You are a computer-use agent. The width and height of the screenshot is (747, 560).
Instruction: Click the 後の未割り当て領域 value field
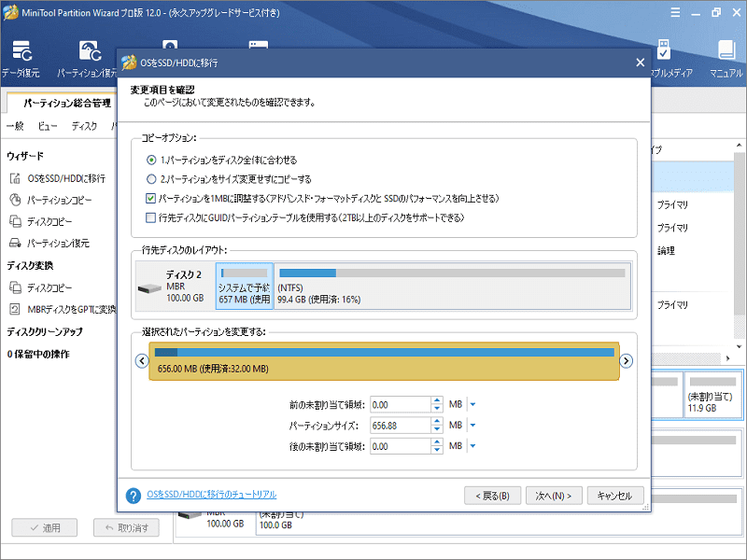(401, 446)
